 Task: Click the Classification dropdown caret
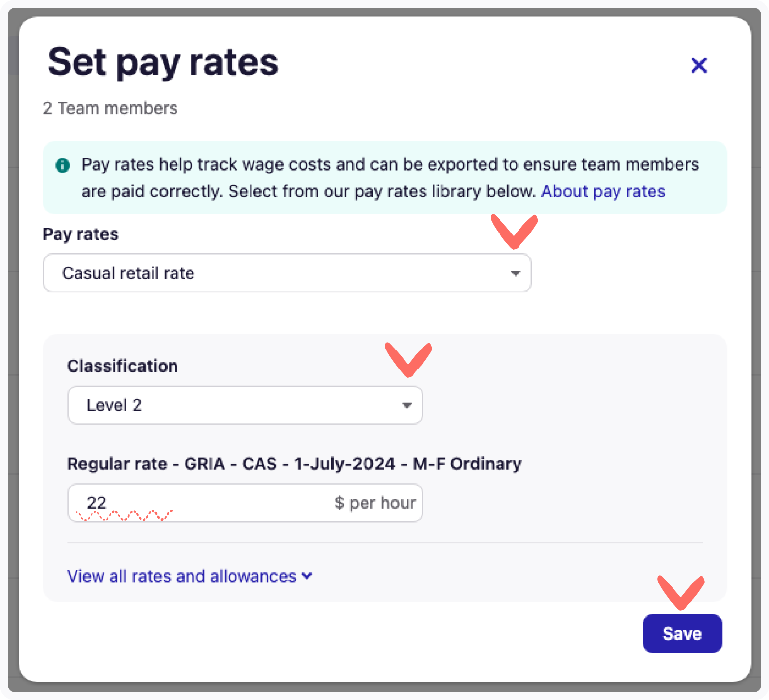(406, 405)
